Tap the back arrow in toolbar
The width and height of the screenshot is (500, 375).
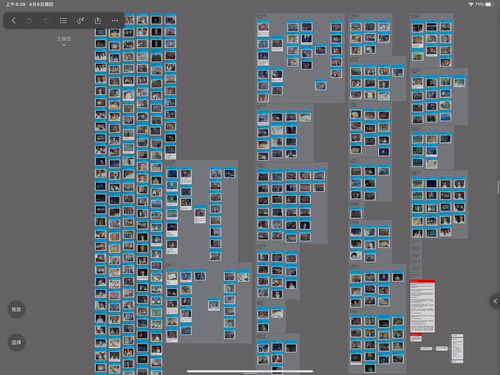pos(13,21)
